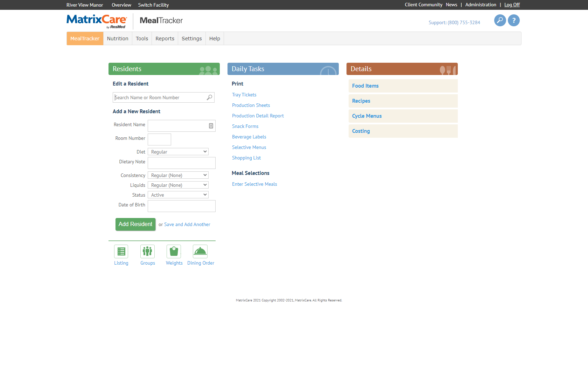Select the Weights icon
Image resolution: width=588 pixels, height=368 pixels.
click(174, 251)
